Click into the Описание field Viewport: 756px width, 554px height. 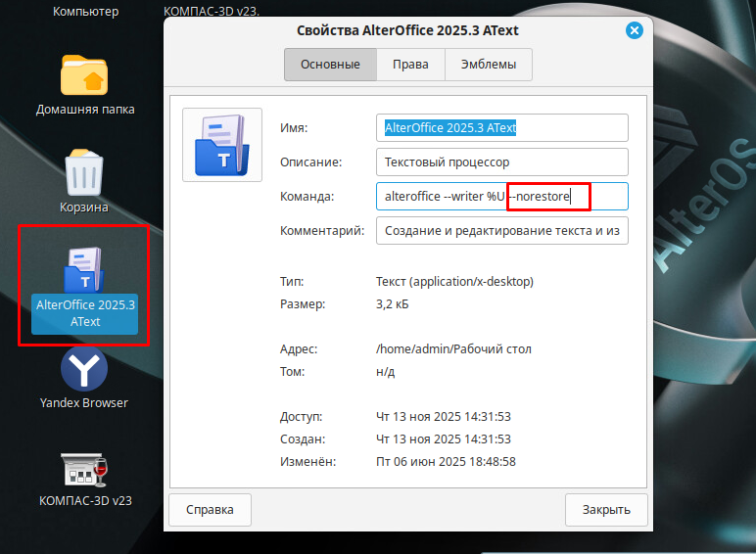501,162
